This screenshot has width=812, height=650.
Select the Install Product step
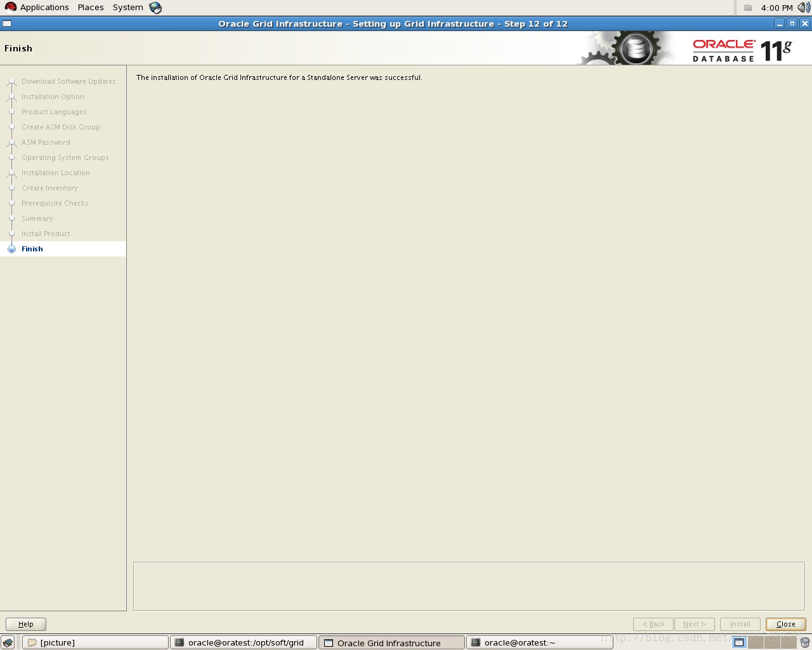[x=46, y=234]
